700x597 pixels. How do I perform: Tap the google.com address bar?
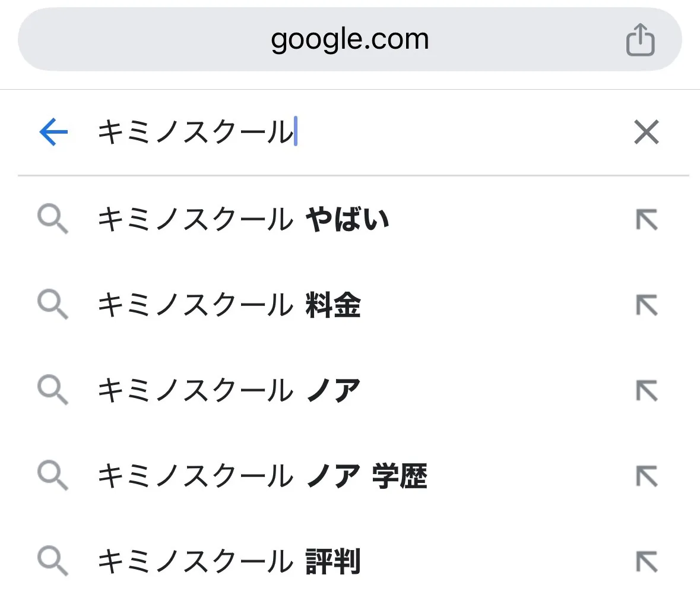349,40
